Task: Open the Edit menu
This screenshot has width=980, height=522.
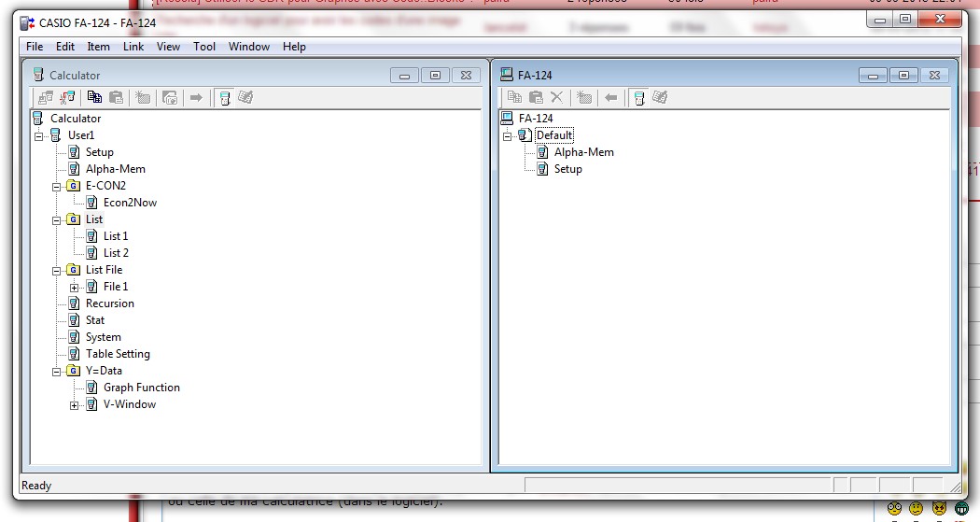Action: coord(65,47)
